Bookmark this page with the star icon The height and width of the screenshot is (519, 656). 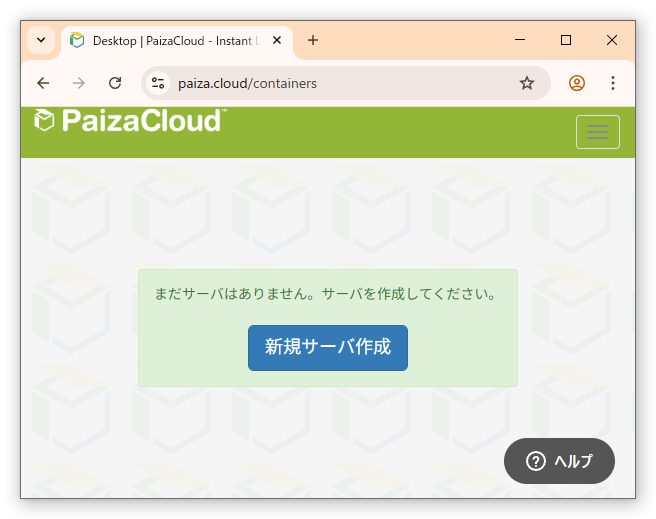526,83
